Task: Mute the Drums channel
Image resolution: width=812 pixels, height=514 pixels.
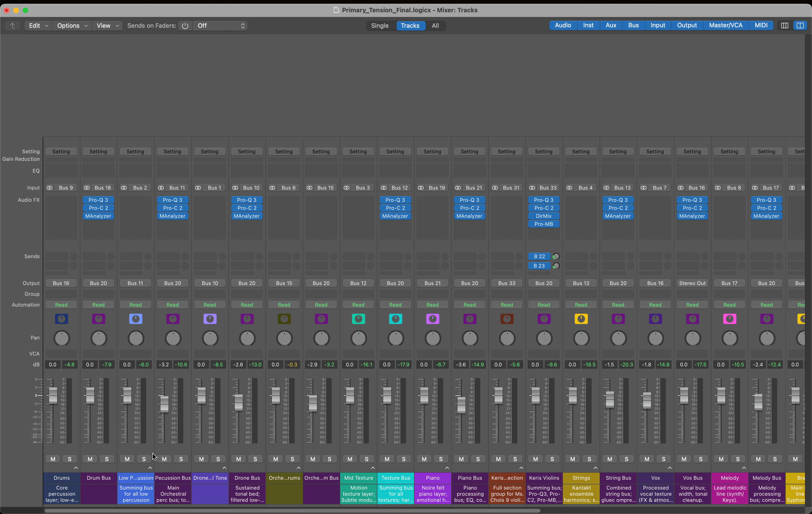Action: click(x=53, y=459)
